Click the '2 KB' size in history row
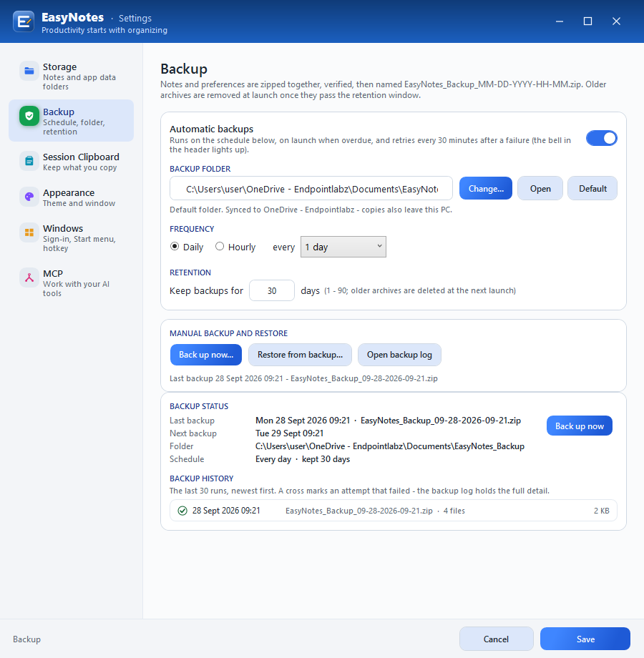This screenshot has height=658, width=644. (x=601, y=511)
